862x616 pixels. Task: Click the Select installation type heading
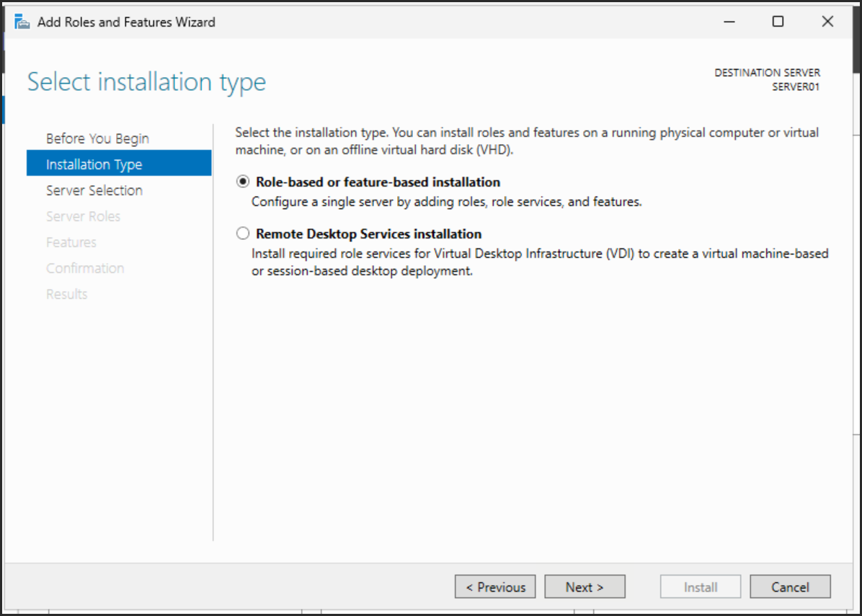coord(147,82)
